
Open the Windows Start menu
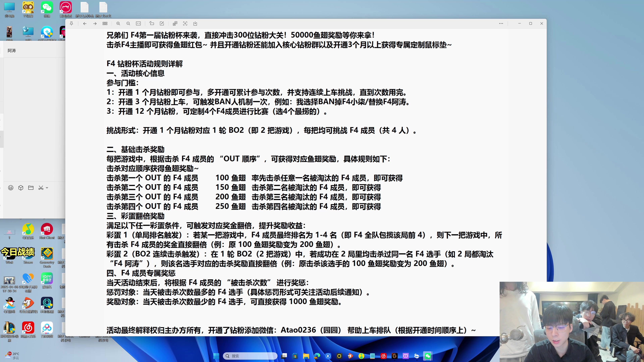click(216, 356)
